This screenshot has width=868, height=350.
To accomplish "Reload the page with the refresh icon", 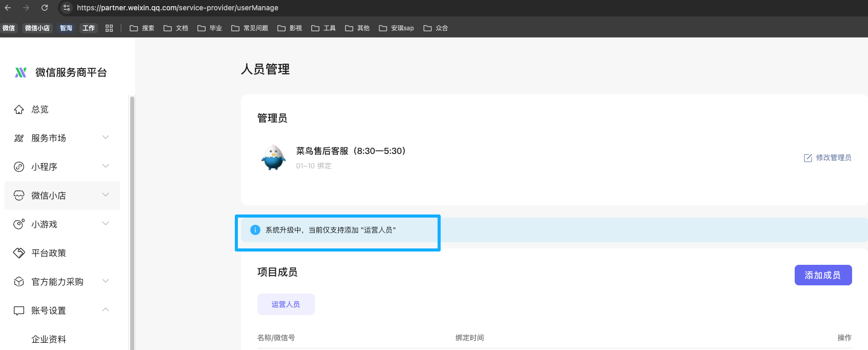I will point(45,8).
